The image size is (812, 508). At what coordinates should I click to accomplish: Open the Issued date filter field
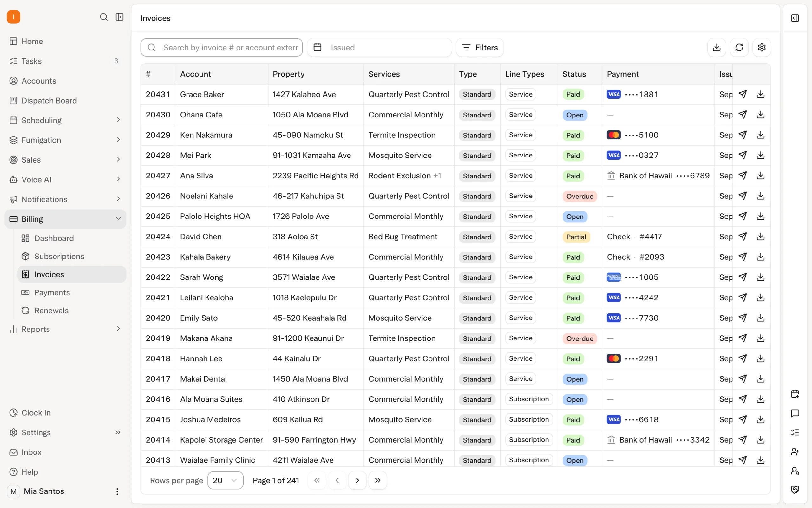click(379, 47)
